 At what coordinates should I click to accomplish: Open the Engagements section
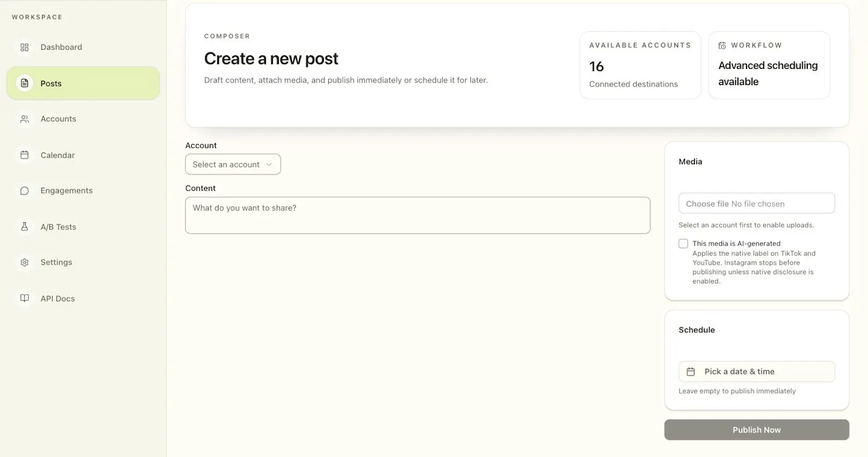(83, 191)
